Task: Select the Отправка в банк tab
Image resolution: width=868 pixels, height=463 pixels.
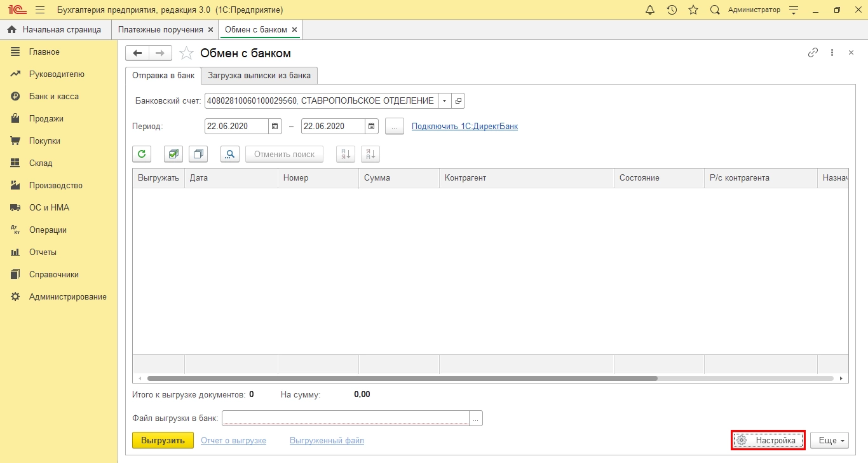Action: click(163, 75)
